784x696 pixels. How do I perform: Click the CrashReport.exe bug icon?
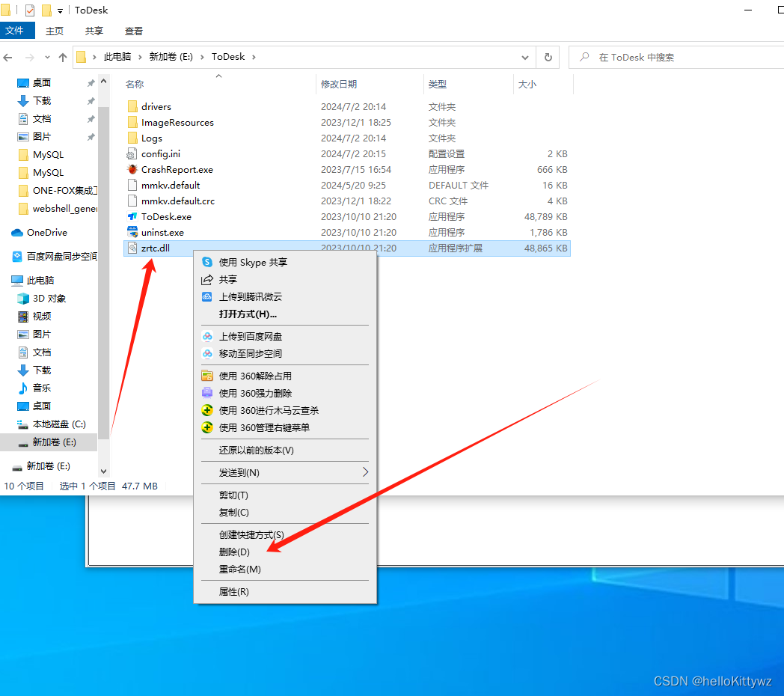(x=132, y=170)
